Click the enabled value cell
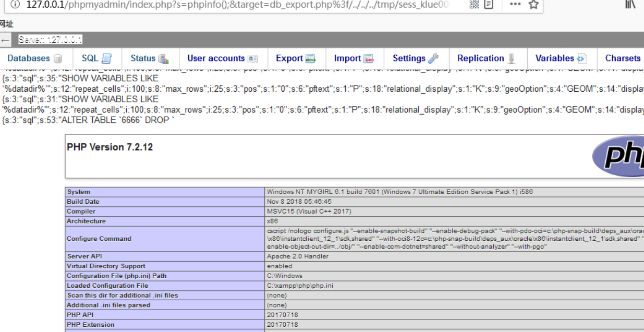The height and width of the screenshot is (332, 644). coord(454,266)
